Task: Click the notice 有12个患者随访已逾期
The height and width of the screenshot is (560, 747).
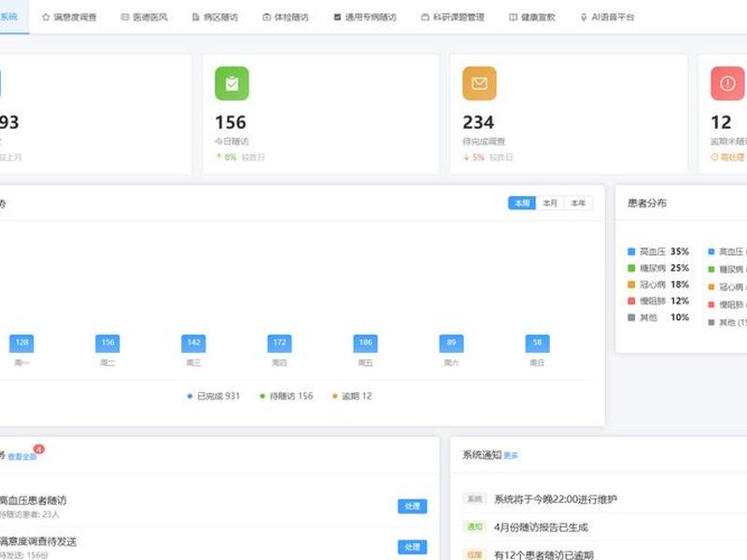Action: click(x=543, y=554)
